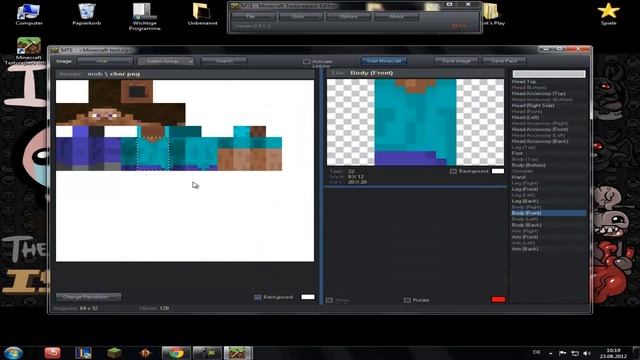Screen dimensions: 640x360
Task: Select Body (Back) in tile list
Action: pyautogui.click(x=527, y=225)
